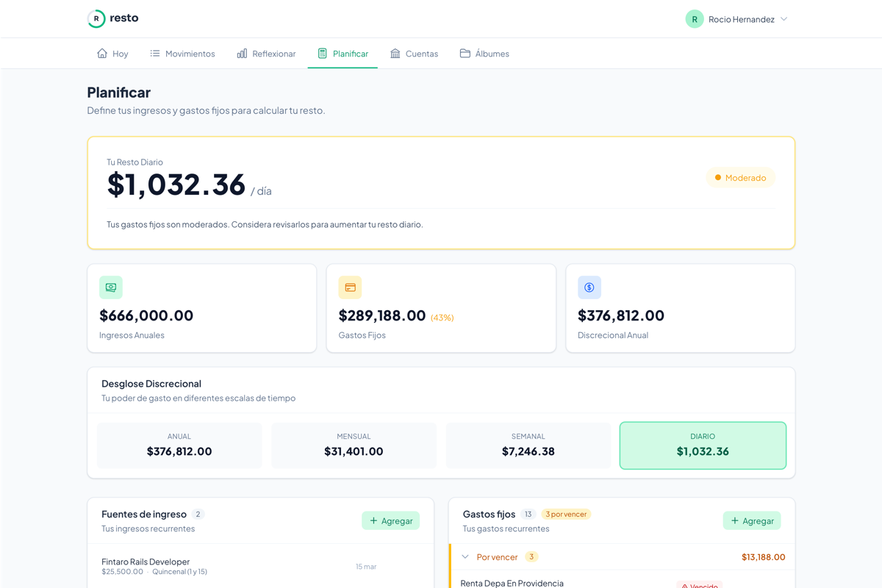Open the user account dropdown arrow
Viewport: 882px width, 588px height.
[784, 19]
